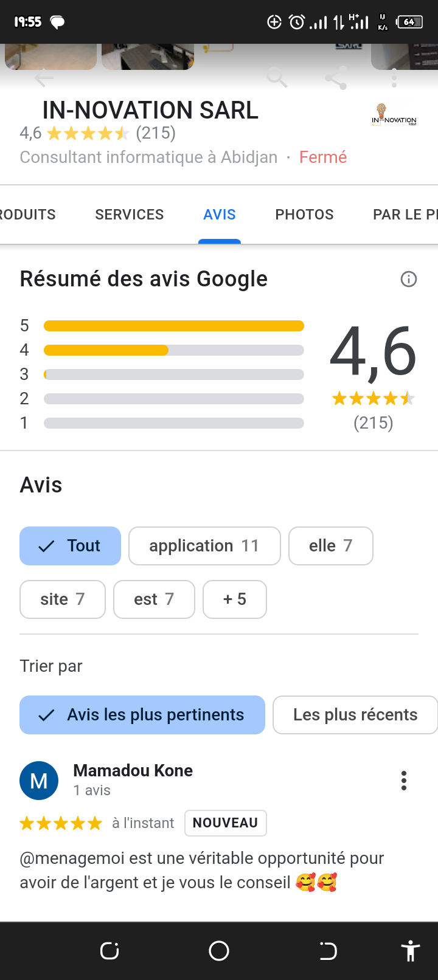Sort reviews by "Les plus récents"
The image size is (438, 980).
(x=355, y=715)
